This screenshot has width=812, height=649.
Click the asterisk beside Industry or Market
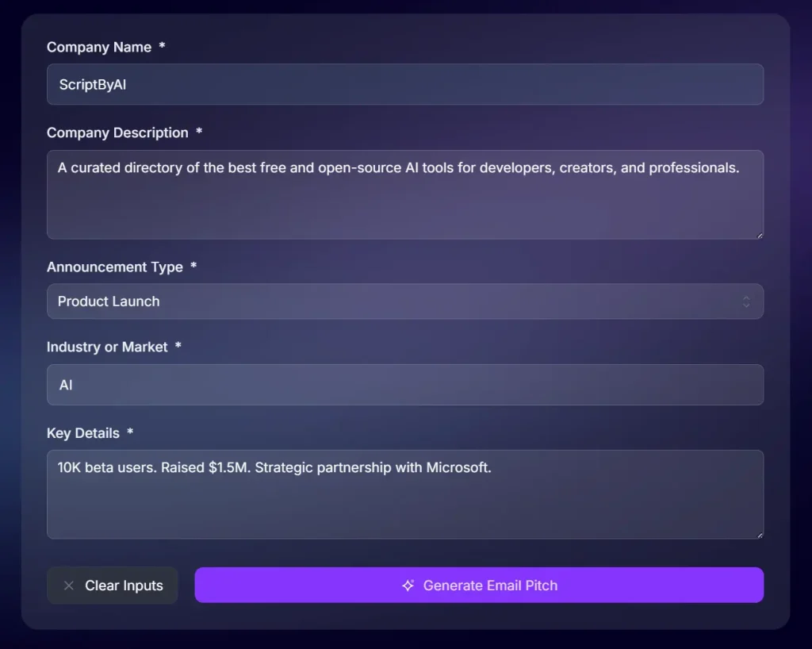[178, 347]
